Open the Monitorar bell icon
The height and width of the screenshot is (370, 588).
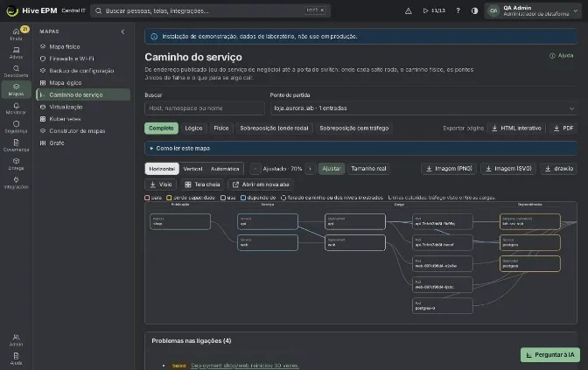tap(16, 105)
